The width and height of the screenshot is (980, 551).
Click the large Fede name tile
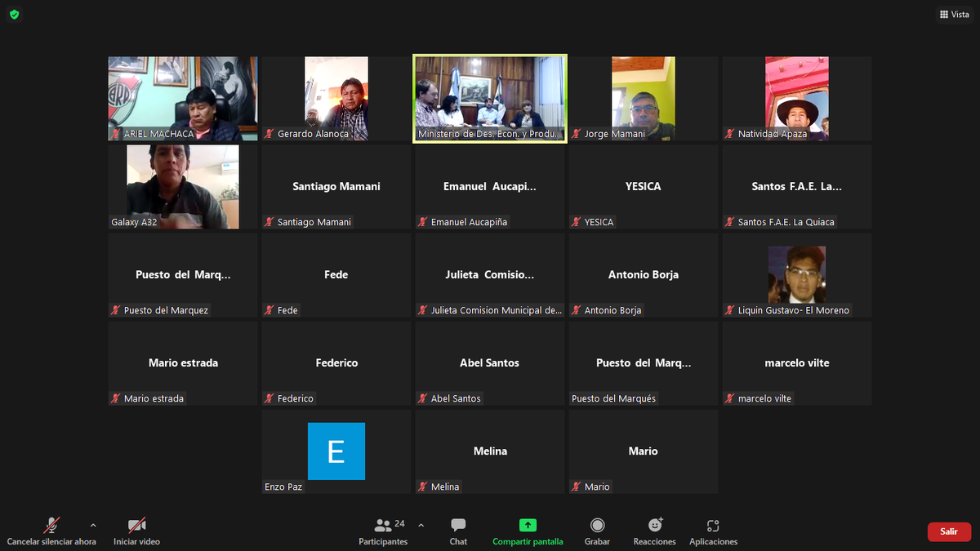[336, 275]
